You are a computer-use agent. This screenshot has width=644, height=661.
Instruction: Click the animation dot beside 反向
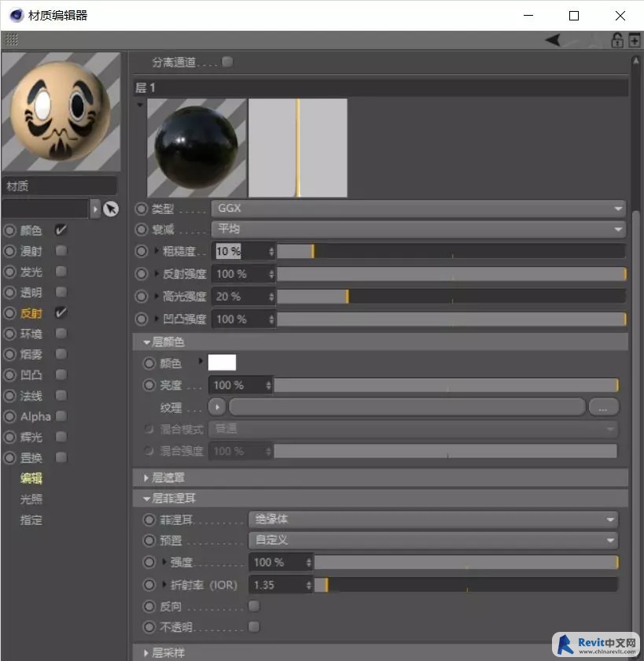(x=149, y=607)
